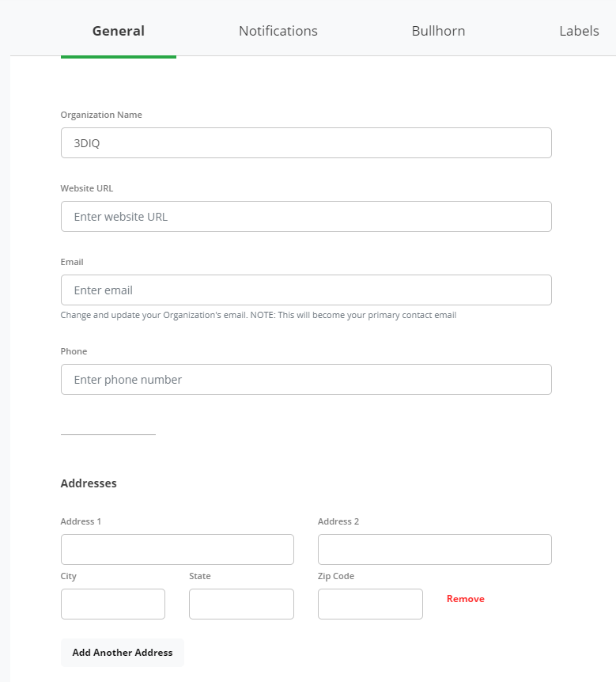Switch to the Notifications tab
The image size is (616, 682).
pyautogui.click(x=278, y=31)
